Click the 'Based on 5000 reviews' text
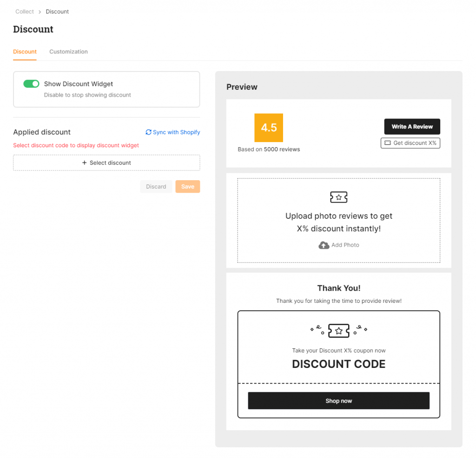Image resolution: width=476 pixels, height=458 pixels. click(269, 149)
